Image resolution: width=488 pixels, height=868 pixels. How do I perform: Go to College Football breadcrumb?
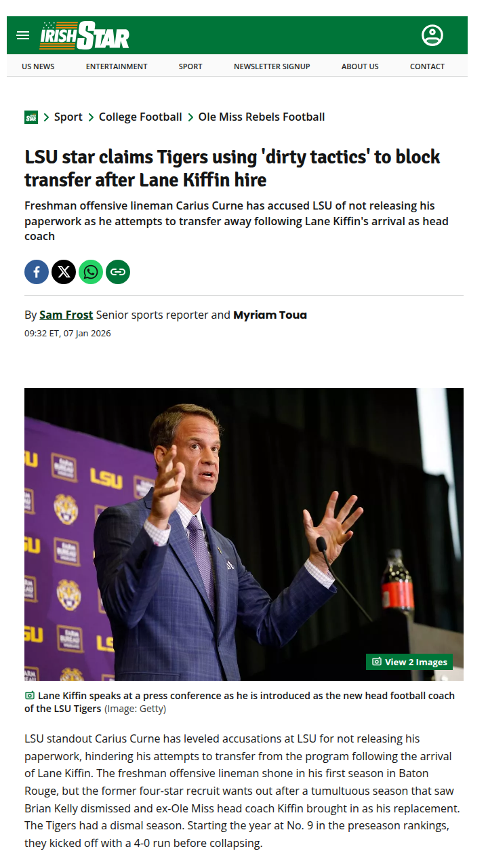[x=140, y=117]
